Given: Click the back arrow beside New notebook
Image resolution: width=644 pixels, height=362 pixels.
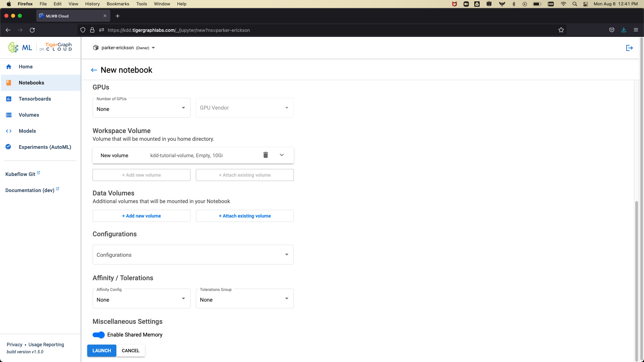Looking at the screenshot, I should [94, 70].
